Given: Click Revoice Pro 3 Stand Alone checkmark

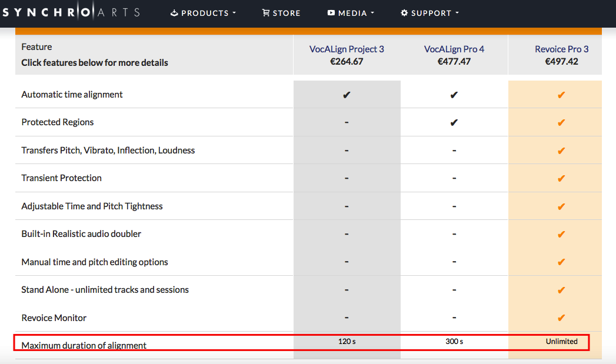Looking at the screenshot, I should coord(561,290).
